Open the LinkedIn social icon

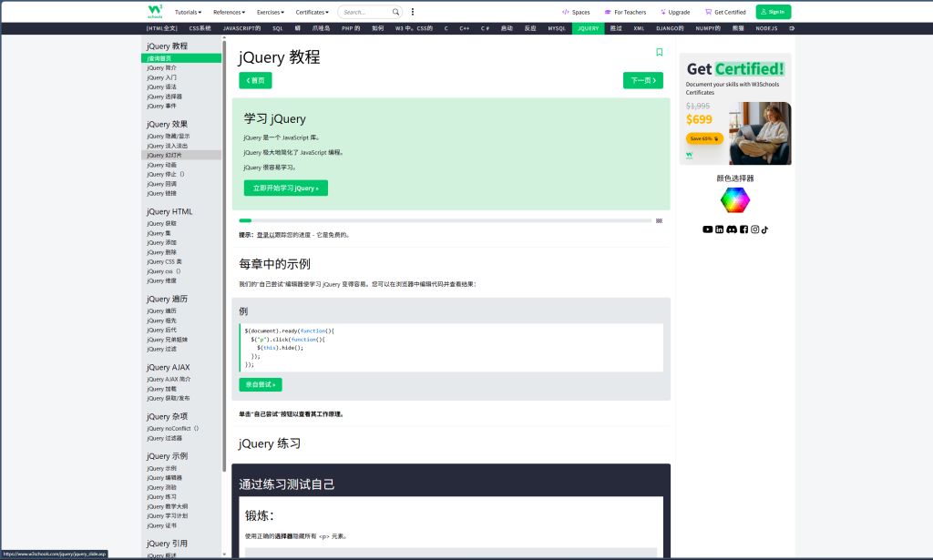point(720,229)
